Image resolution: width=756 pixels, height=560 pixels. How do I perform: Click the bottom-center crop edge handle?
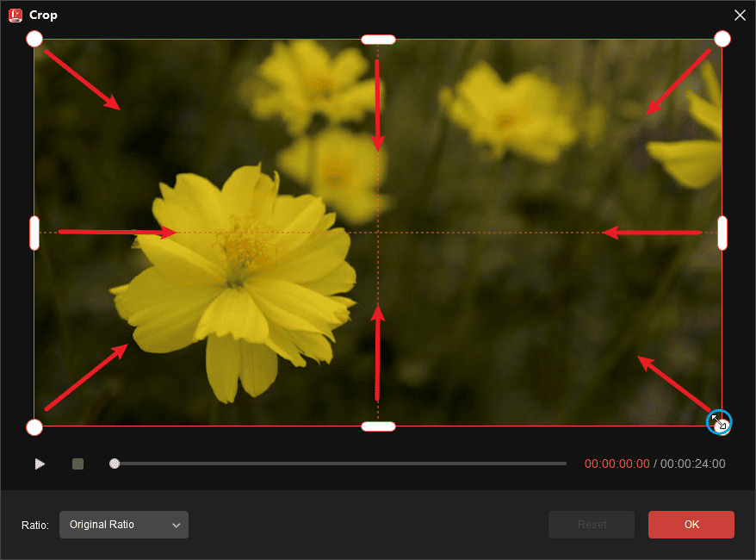tap(379, 426)
